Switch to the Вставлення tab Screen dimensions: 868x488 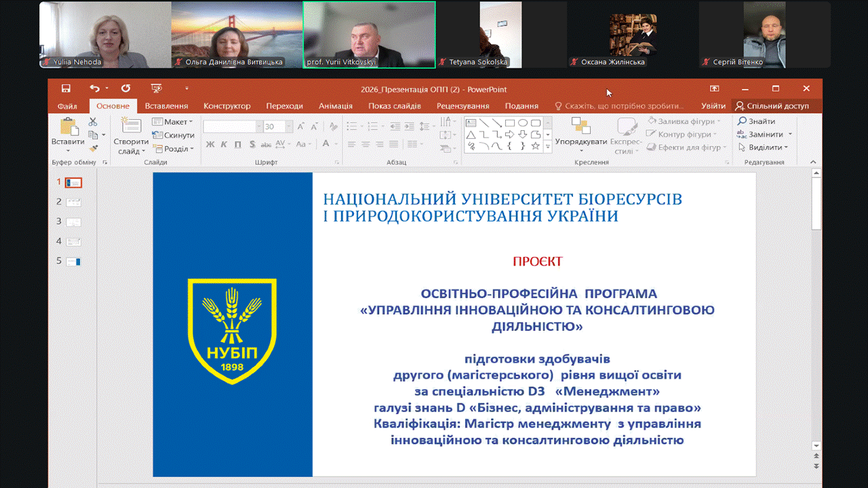tap(166, 106)
